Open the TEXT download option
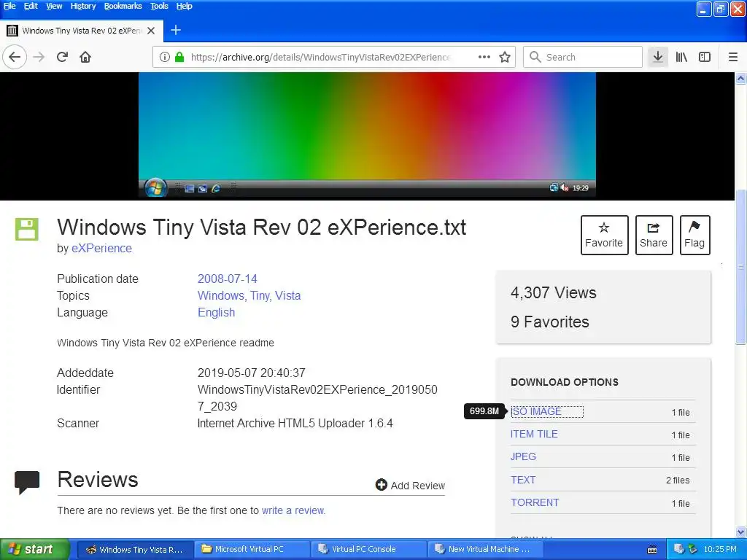The height and width of the screenshot is (560, 747). point(523,480)
